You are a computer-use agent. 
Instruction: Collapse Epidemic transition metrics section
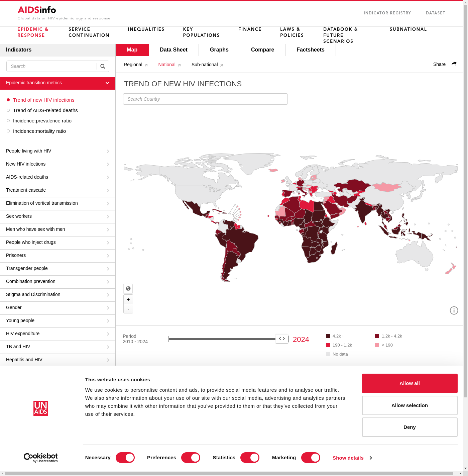tap(107, 83)
